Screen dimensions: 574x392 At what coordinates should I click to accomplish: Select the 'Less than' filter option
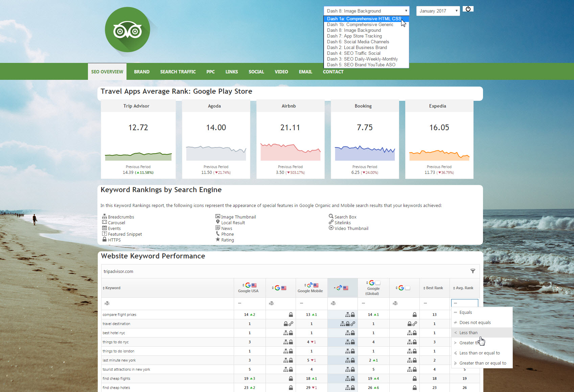[468, 333]
